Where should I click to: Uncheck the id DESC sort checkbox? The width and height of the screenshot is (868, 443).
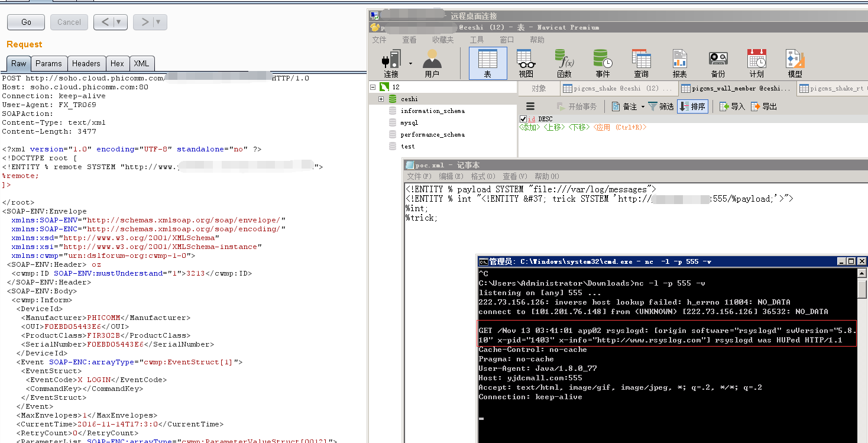tap(523, 119)
